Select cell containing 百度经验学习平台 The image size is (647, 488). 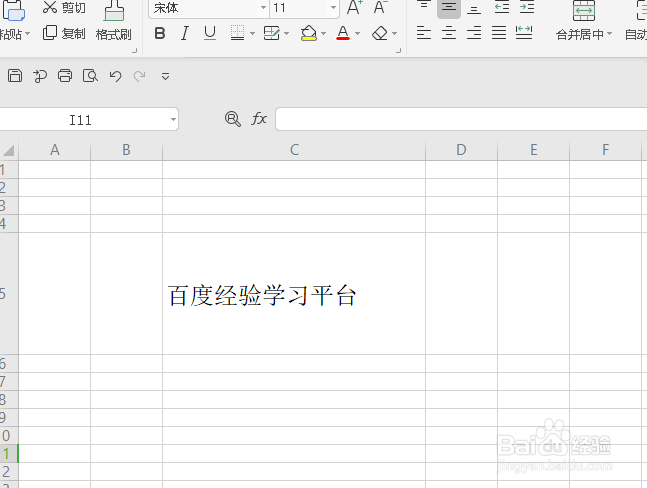294,294
